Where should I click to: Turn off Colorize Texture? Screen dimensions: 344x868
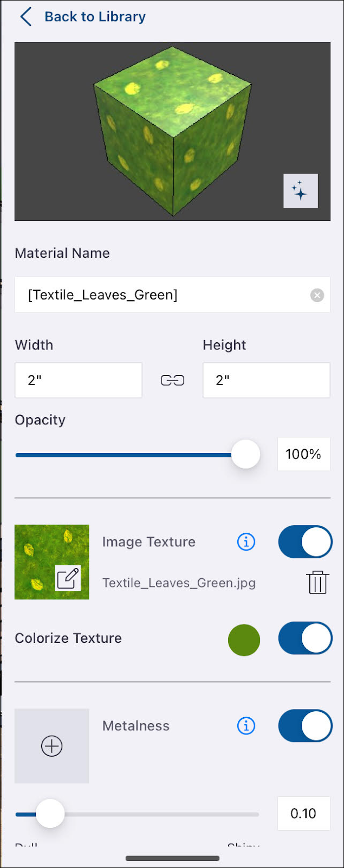[x=305, y=638]
